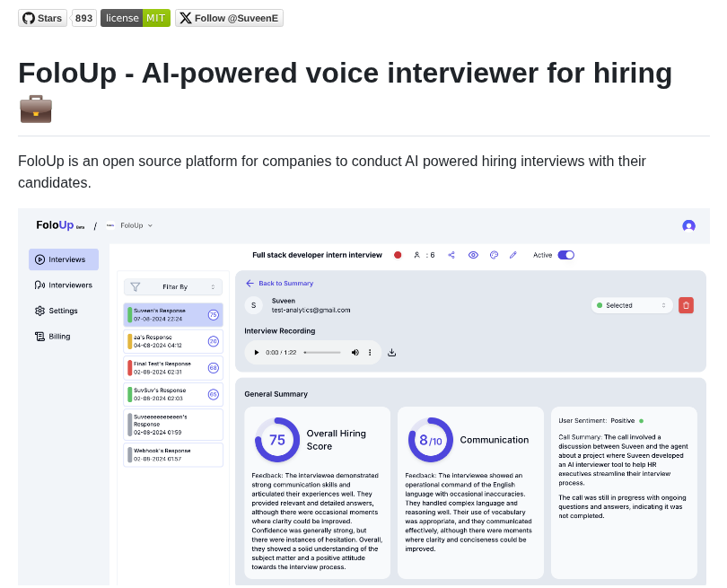Image resolution: width=727 pixels, height=588 pixels.
Task: Click score badge 68 on Final Test's Response
Action: (213, 368)
